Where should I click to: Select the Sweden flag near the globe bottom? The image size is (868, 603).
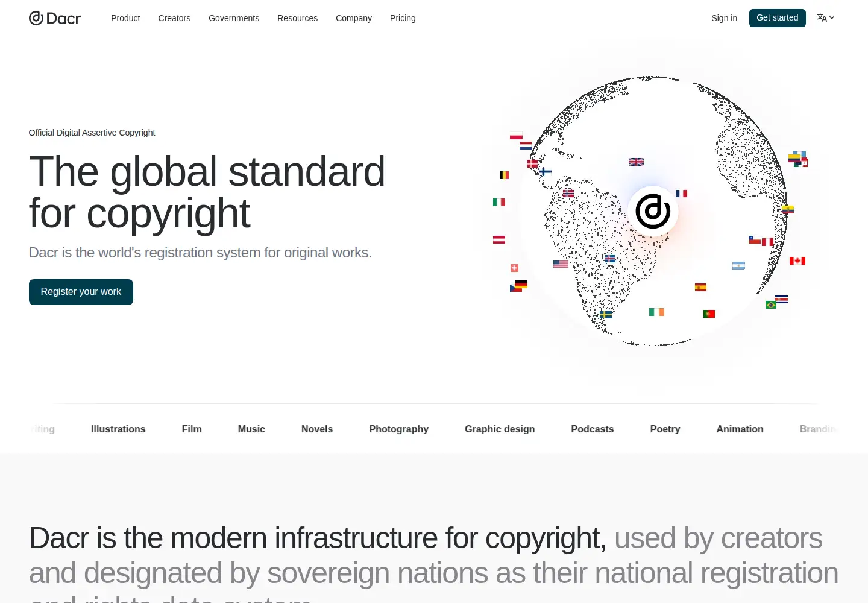606,314
